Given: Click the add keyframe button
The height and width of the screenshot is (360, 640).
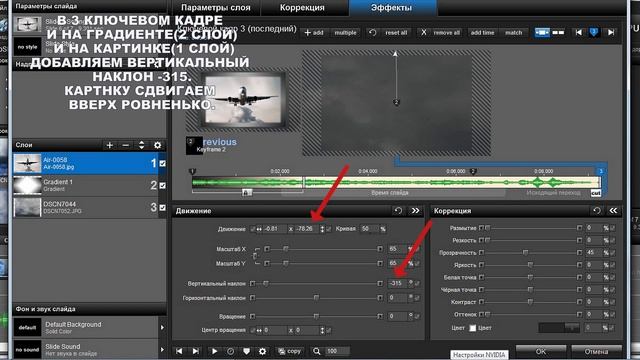Looking at the screenshot, I should click(x=314, y=32).
